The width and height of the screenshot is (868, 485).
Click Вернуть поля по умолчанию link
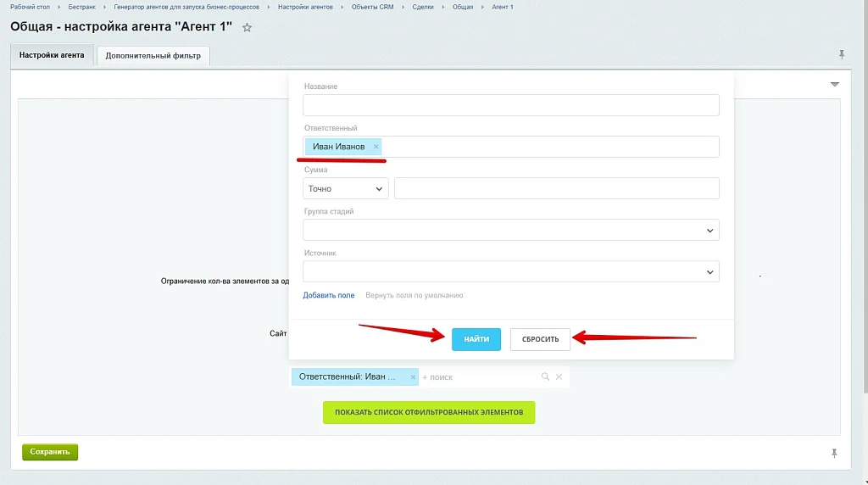(x=414, y=295)
